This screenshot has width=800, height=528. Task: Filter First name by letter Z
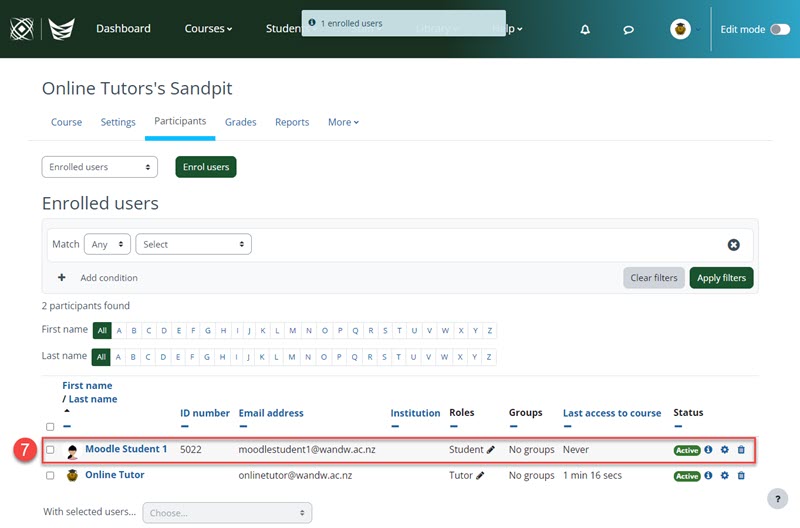490,331
